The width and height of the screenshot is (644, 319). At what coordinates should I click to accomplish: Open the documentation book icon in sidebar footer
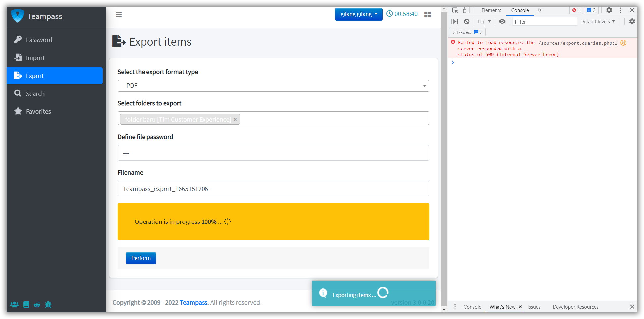[26, 304]
